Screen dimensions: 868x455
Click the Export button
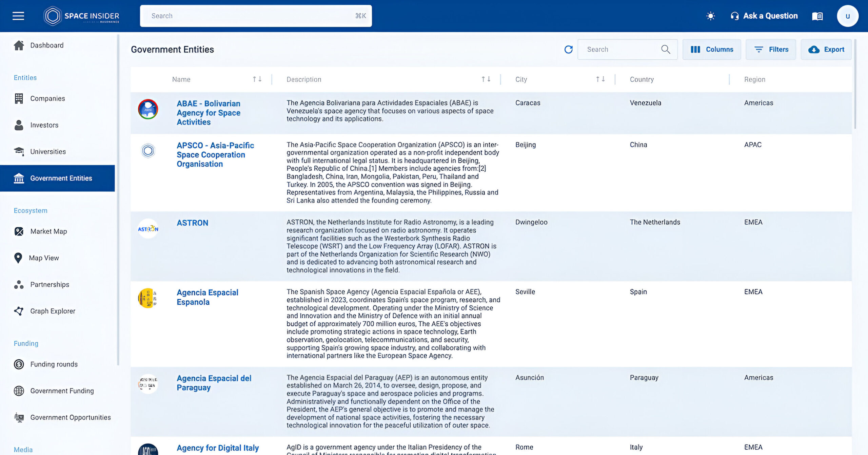coord(826,50)
